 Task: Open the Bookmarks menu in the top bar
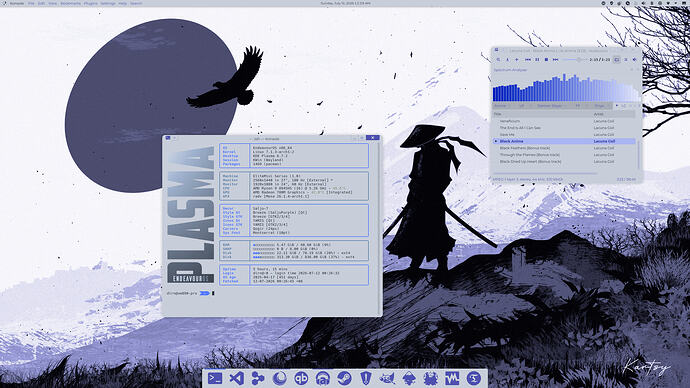pos(70,3)
